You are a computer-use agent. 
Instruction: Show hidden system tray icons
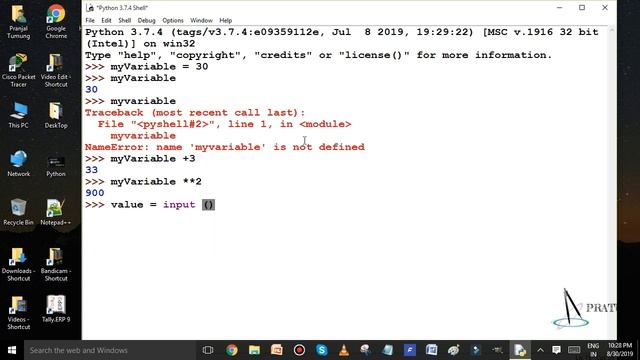pyautogui.click(x=540, y=350)
